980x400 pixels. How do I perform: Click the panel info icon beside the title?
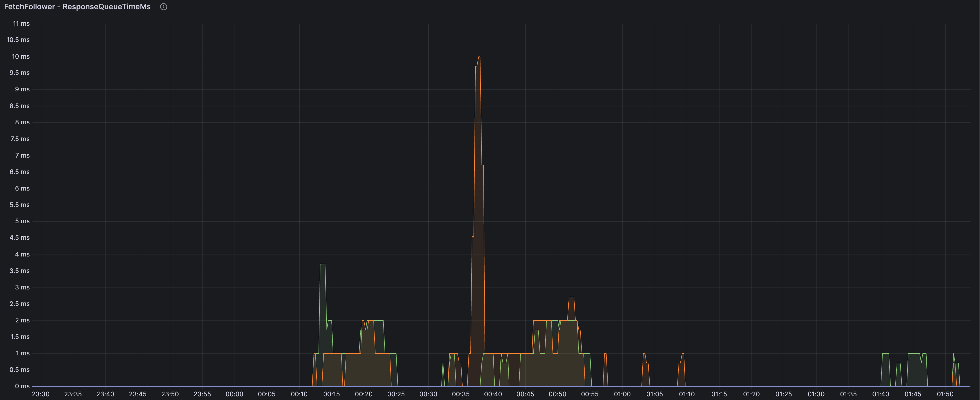163,7
